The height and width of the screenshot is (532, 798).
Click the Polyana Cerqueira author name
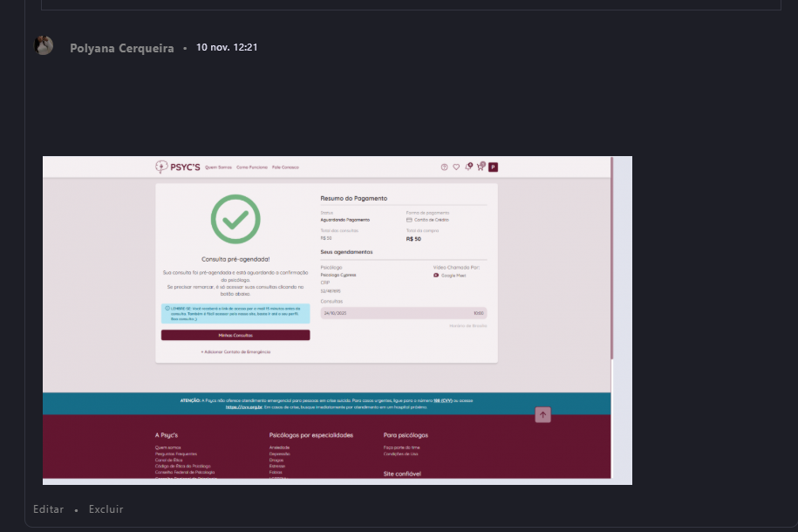click(121, 48)
